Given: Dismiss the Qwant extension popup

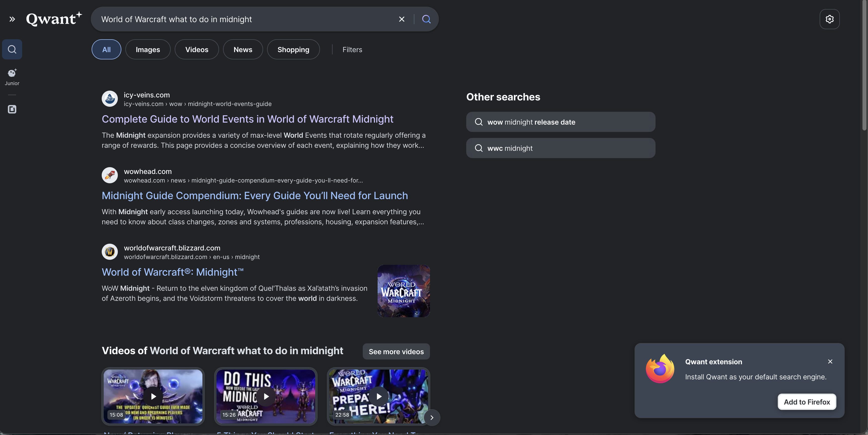Looking at the screenshot, I should pos(830,361).
